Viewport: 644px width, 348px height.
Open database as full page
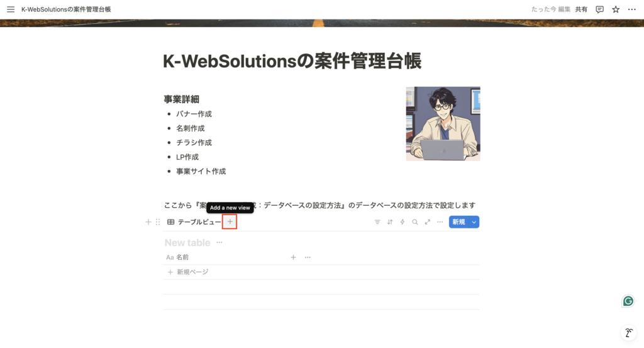pos(428,222)
